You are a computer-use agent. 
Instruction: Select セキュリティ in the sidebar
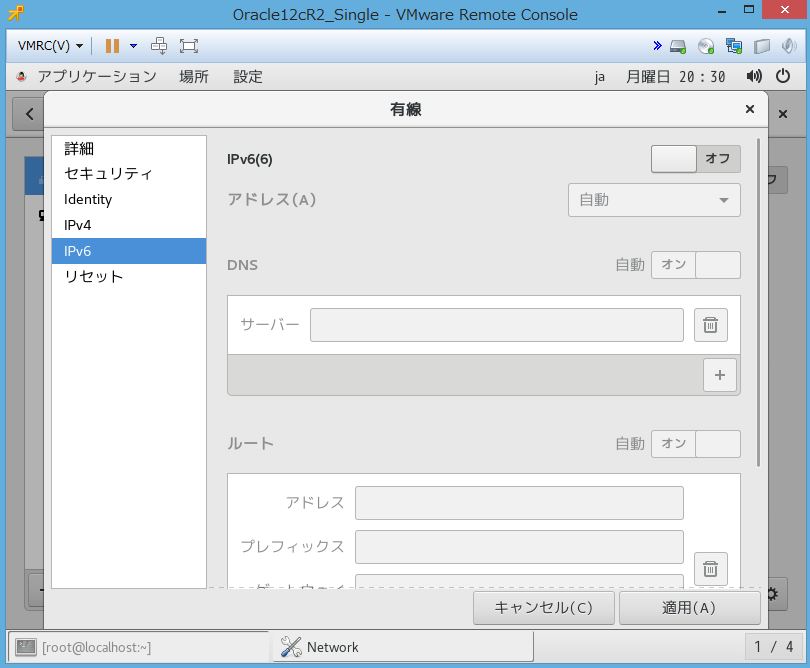click(129, 174)
